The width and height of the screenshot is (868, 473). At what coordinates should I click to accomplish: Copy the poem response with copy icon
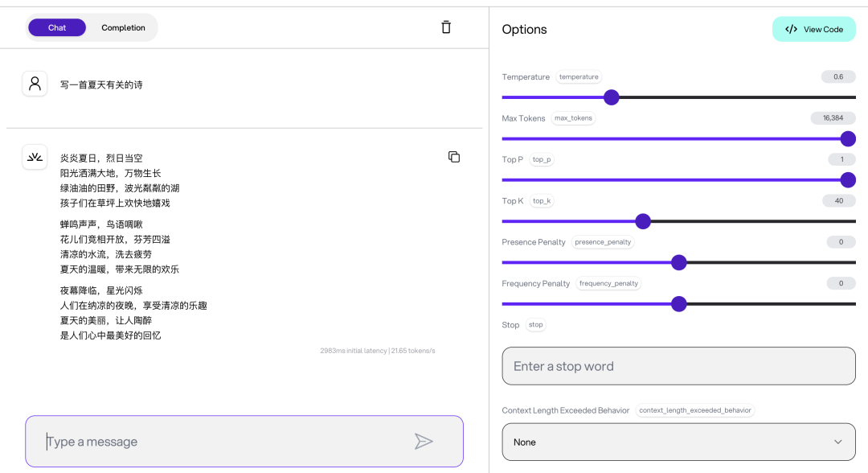(454, 157)
